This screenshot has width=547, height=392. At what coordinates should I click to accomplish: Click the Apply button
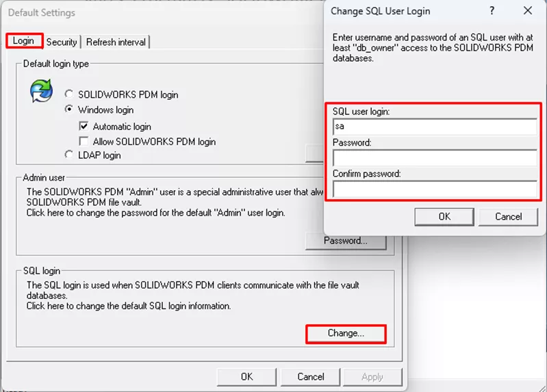[372, 377]
